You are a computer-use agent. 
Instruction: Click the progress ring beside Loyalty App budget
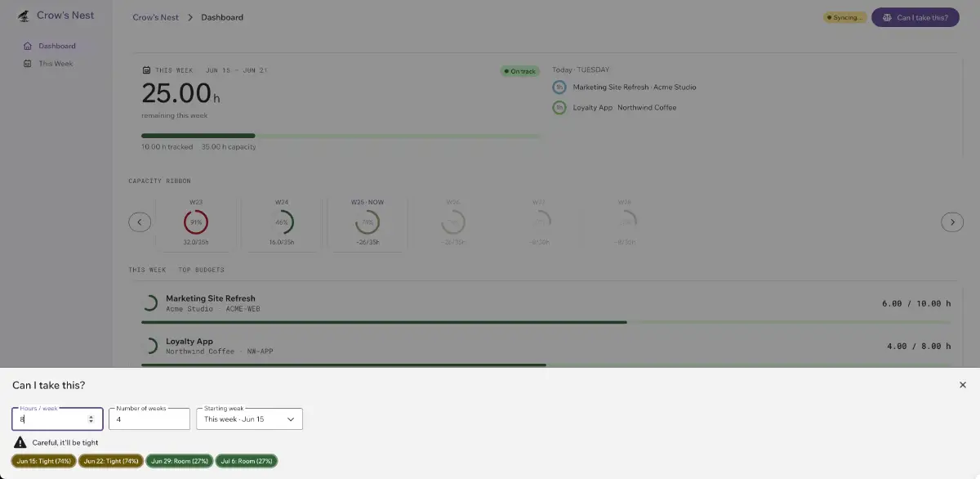click(x=149, y=346)
